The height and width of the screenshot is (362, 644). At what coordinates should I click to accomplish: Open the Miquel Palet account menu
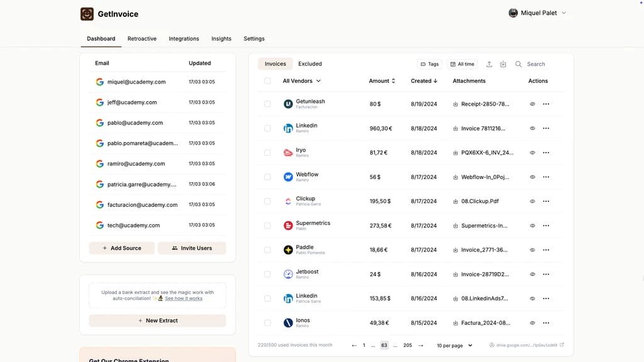pyautogui.click(x=538, y=12)
